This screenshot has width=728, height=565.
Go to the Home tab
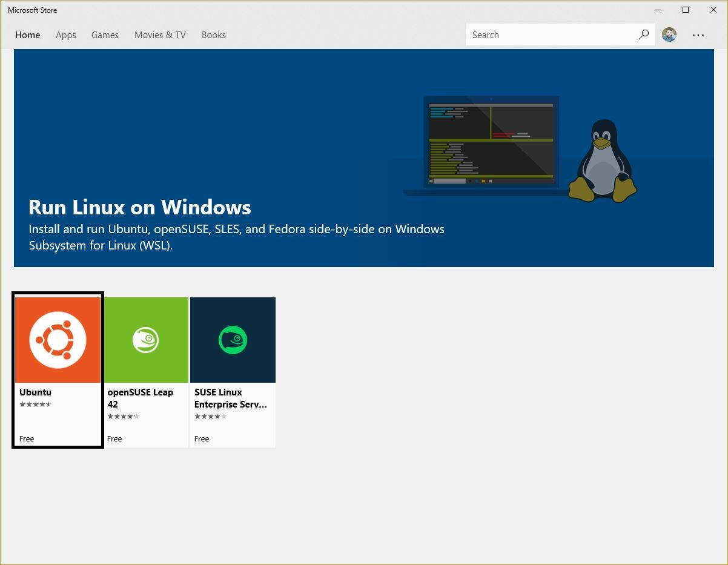(x=27, y=35)
